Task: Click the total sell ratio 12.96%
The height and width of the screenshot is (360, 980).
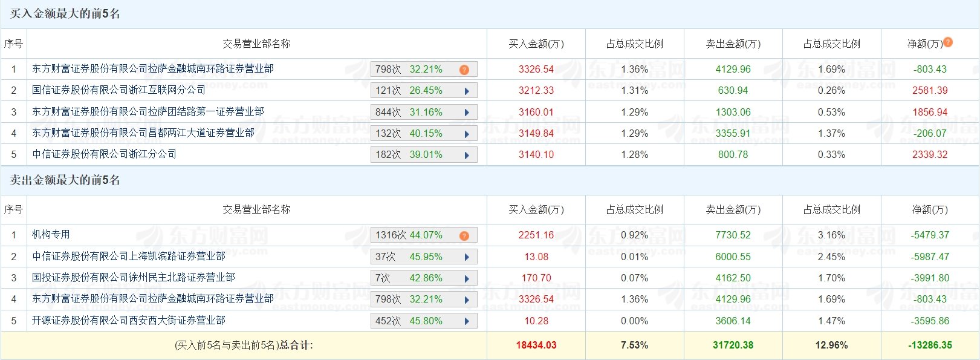Action: pos(831,345)
